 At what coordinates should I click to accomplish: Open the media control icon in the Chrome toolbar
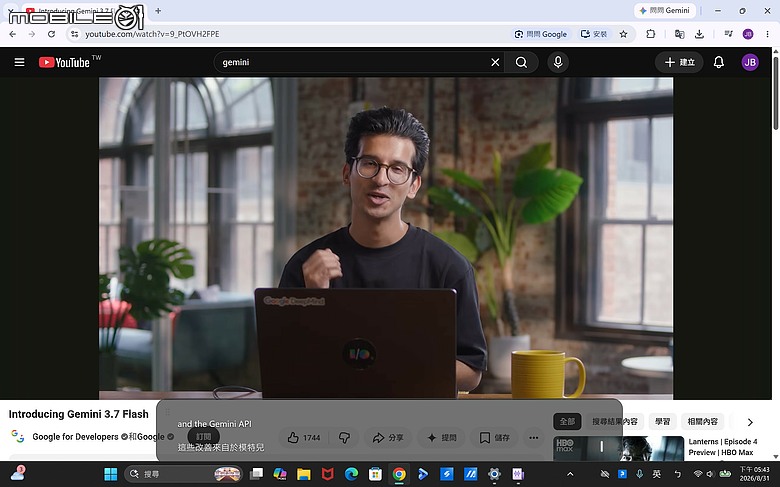[x=728, y=34]
